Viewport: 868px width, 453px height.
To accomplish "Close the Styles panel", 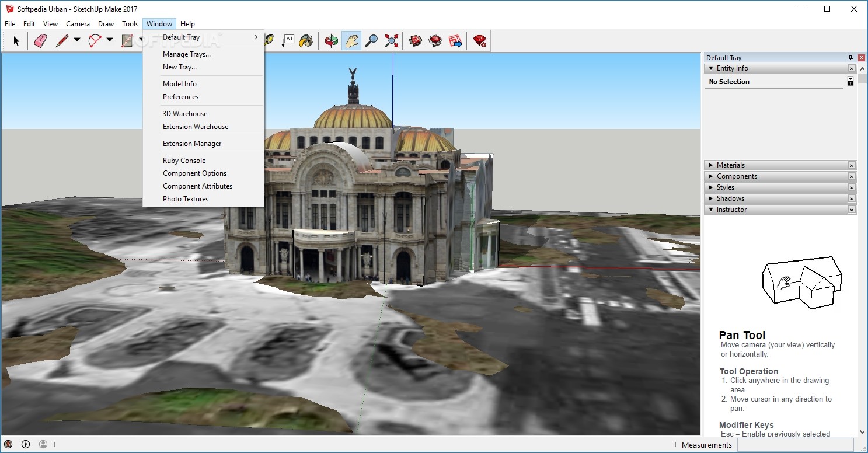I will coord(852,188).
